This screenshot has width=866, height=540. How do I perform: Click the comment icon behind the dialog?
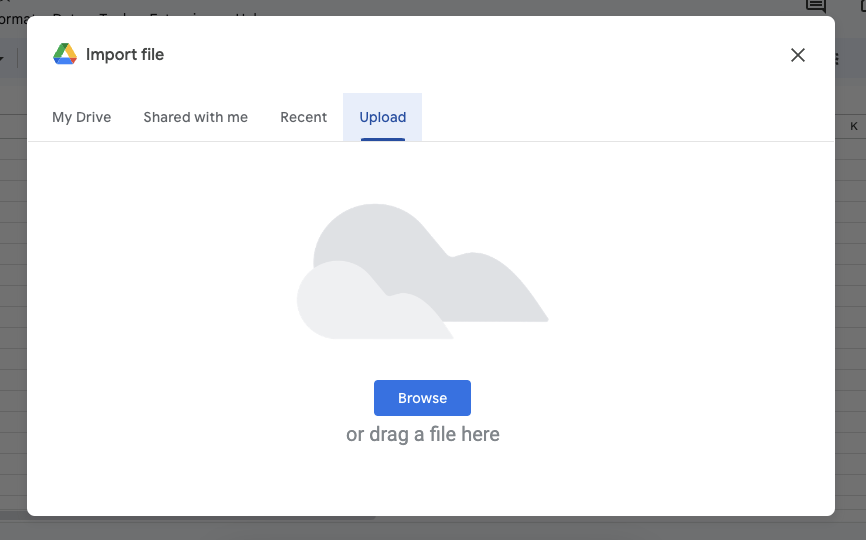816,6
